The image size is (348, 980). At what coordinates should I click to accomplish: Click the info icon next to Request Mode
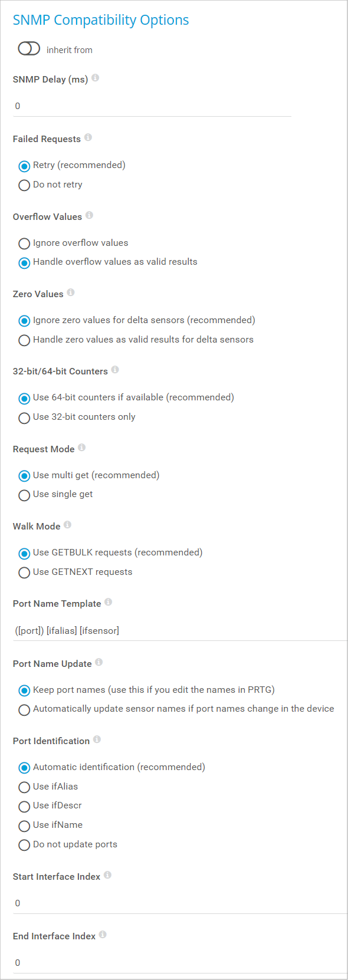click(x=82, y=448)
